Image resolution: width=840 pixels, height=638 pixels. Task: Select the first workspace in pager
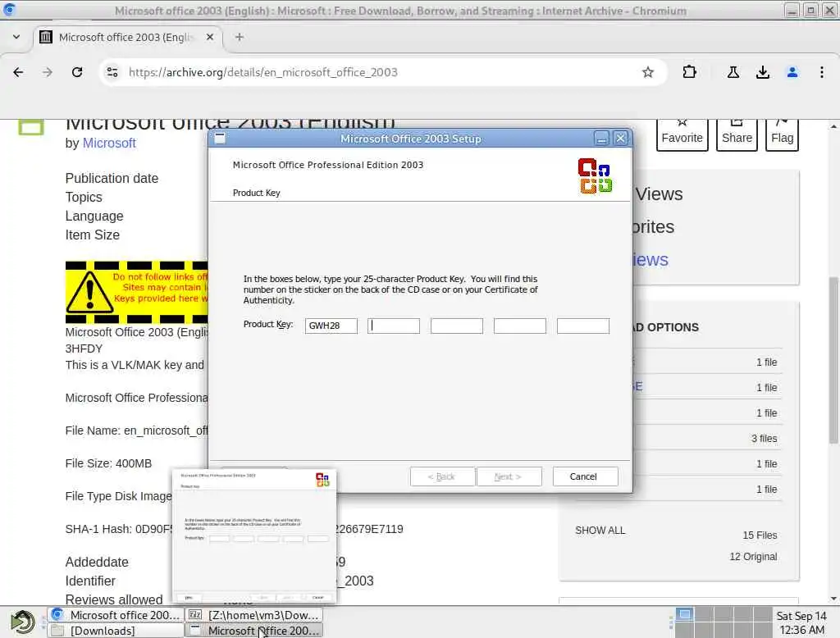pyautogui.click(x=684, y=614)
